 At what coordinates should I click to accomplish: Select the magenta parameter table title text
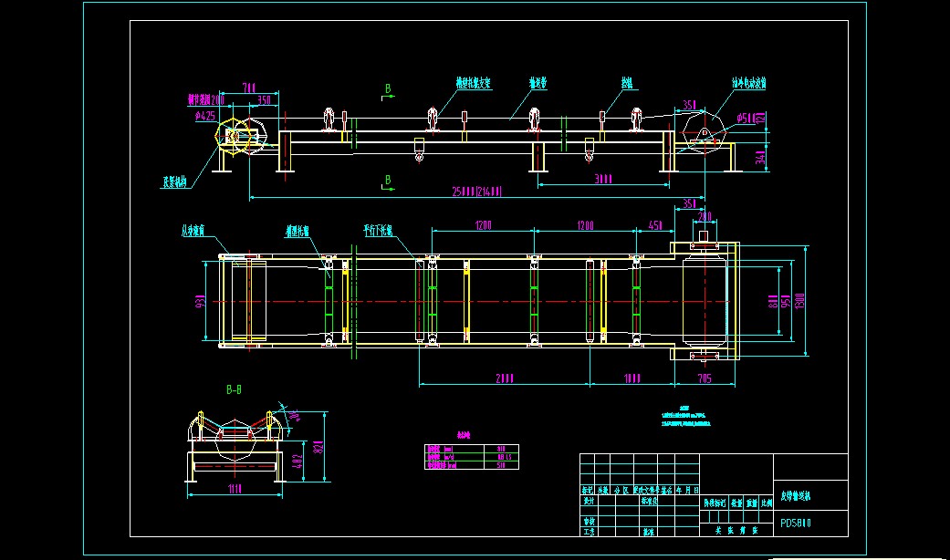(465, 435)
